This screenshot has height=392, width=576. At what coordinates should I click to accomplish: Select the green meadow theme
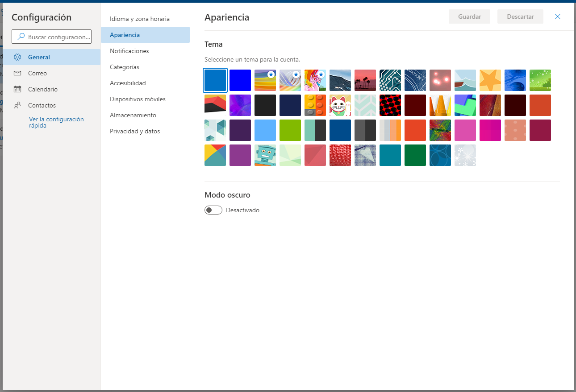click(540, 80)
